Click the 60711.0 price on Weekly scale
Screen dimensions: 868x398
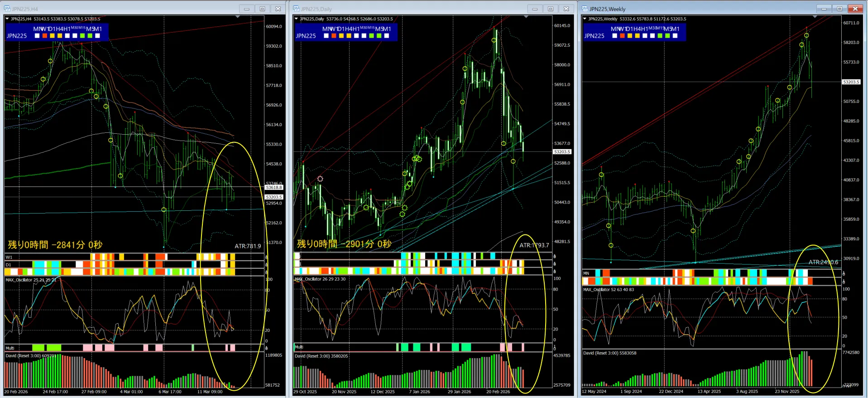[851, 23]
